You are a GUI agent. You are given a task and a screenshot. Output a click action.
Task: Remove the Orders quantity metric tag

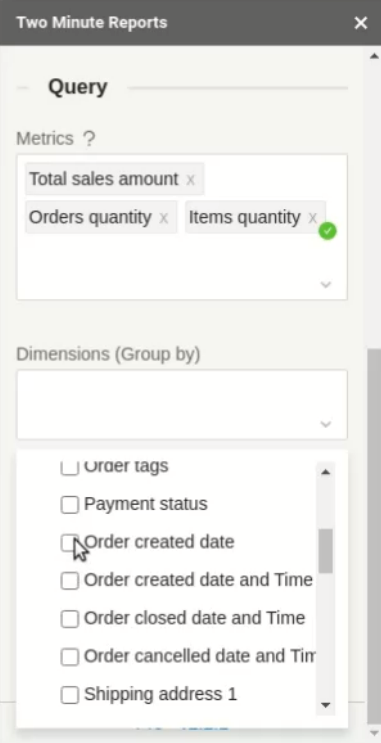point(163,218)
